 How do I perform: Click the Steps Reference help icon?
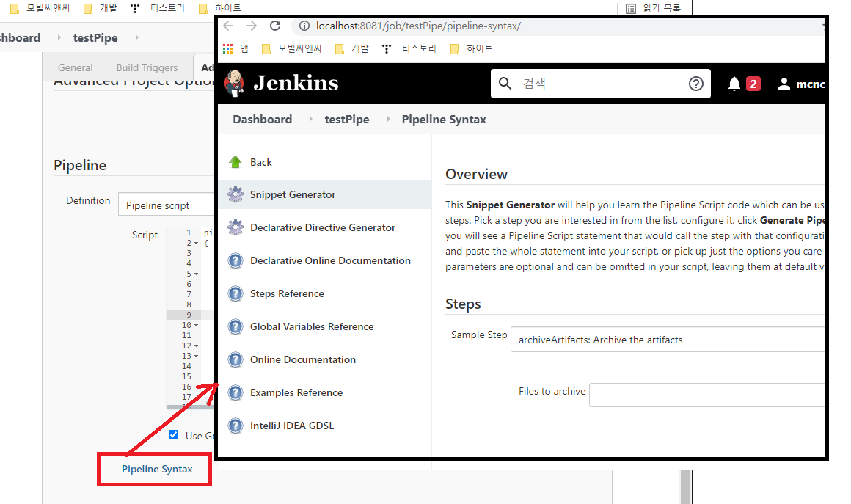click(235, 293)
